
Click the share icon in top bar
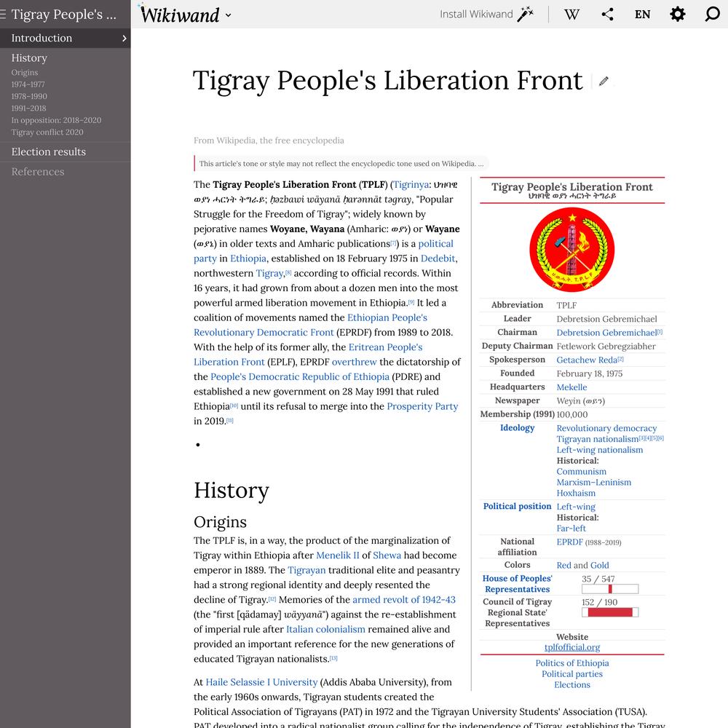[607, 15]
